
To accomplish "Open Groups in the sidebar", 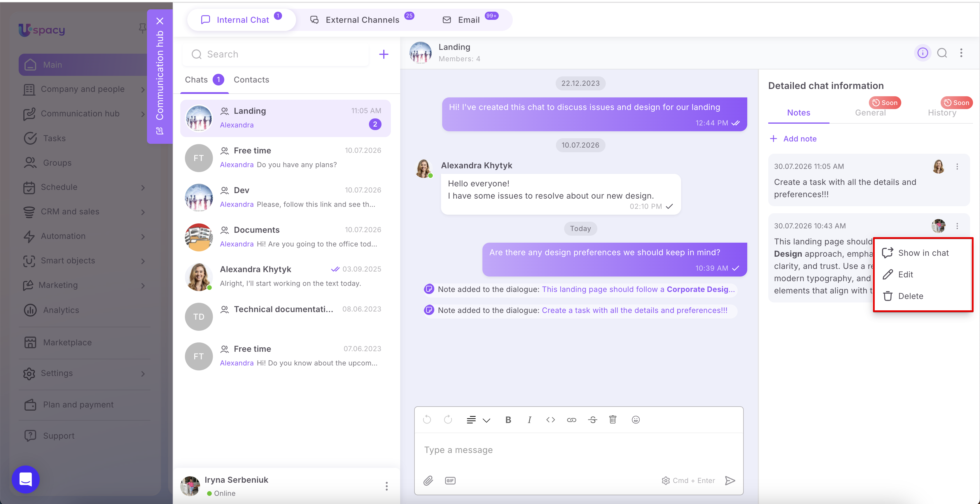I will [57, 163].
